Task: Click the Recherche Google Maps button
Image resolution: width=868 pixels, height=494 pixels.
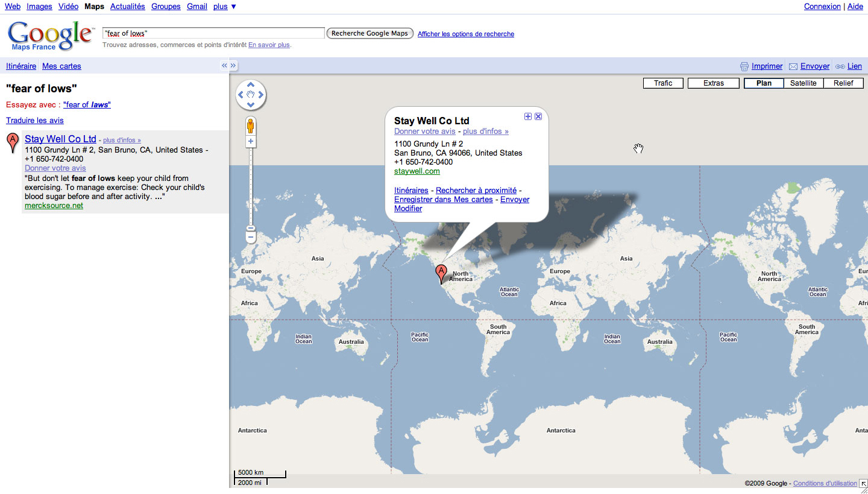Action: point(370,33)
